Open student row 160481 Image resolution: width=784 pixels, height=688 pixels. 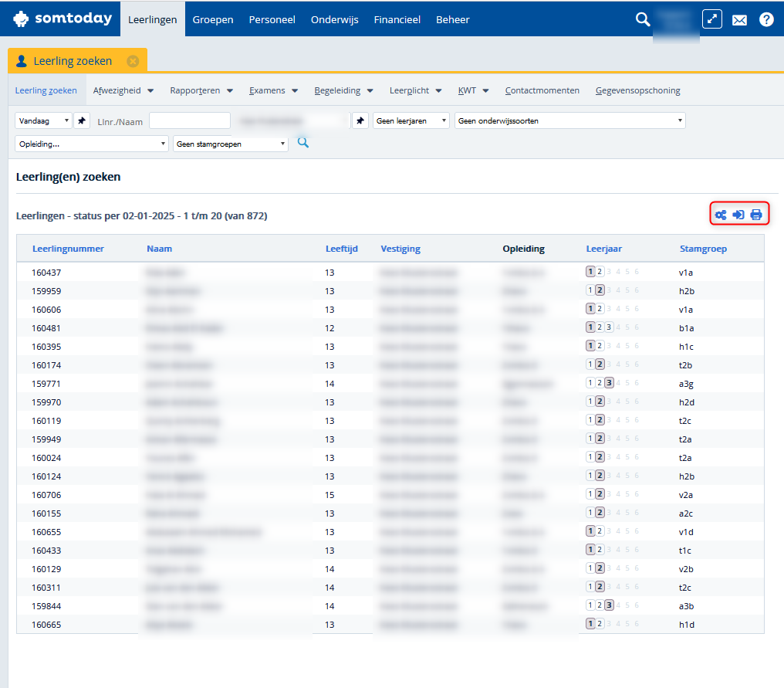[x=390, y=327]
